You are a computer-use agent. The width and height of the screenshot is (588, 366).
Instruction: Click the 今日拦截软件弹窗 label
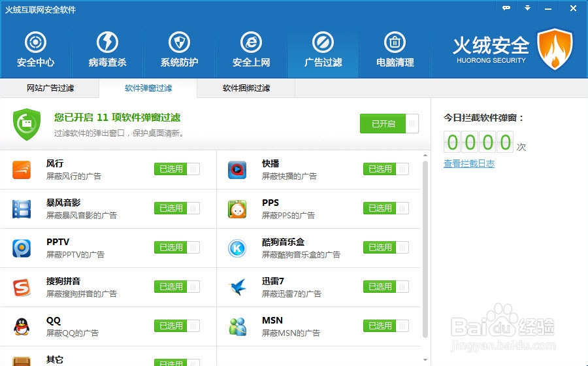click(x=483, y=118)
